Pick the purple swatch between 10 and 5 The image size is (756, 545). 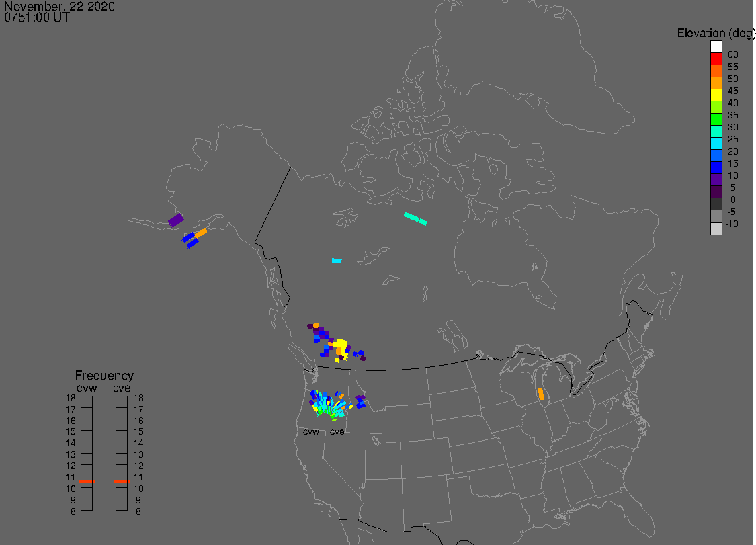pyautogui.click(x=716, y=179)
